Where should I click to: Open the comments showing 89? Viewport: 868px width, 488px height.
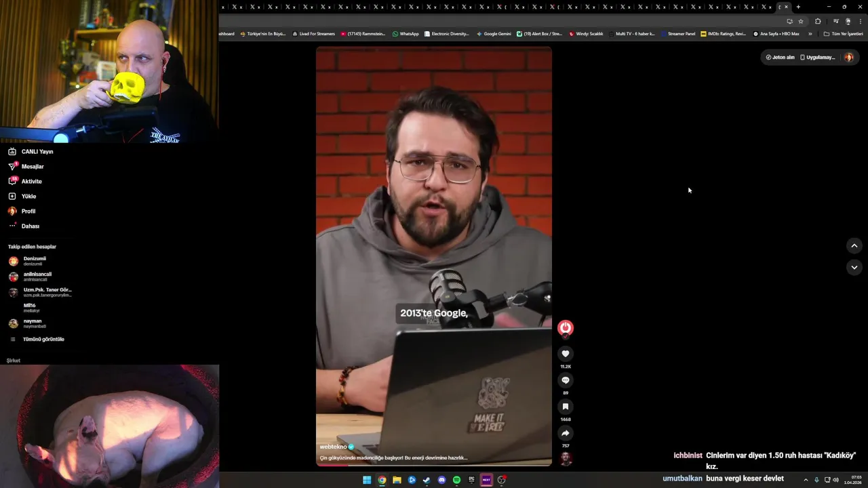[566, 380]
